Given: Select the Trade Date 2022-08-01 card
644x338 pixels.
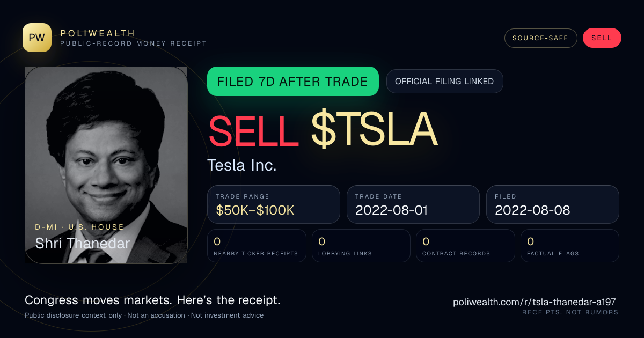Looking at the screenshot, I should click(413, 204).
